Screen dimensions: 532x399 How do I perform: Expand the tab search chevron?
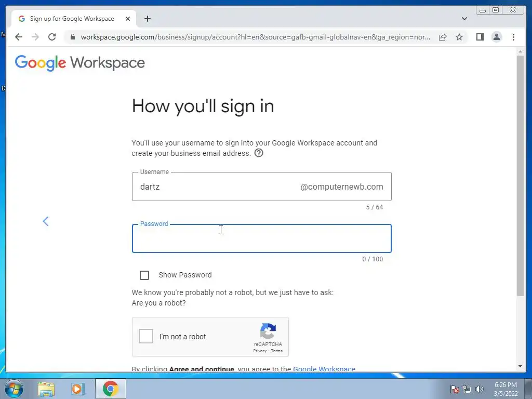point(464,19)
